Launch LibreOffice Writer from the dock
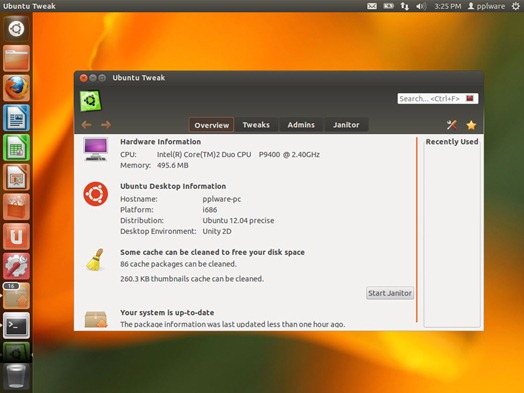This screenshot has width=524, height=393. click(16, 118)
